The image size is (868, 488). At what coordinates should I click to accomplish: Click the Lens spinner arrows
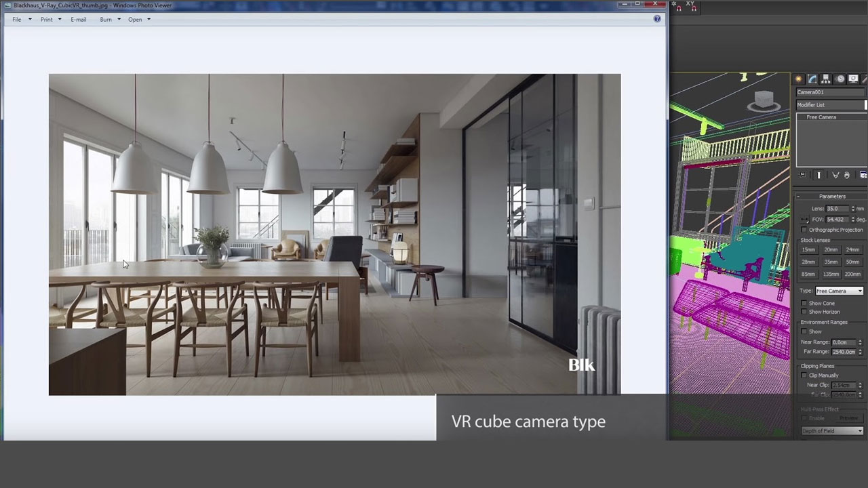tap(853, 209)
